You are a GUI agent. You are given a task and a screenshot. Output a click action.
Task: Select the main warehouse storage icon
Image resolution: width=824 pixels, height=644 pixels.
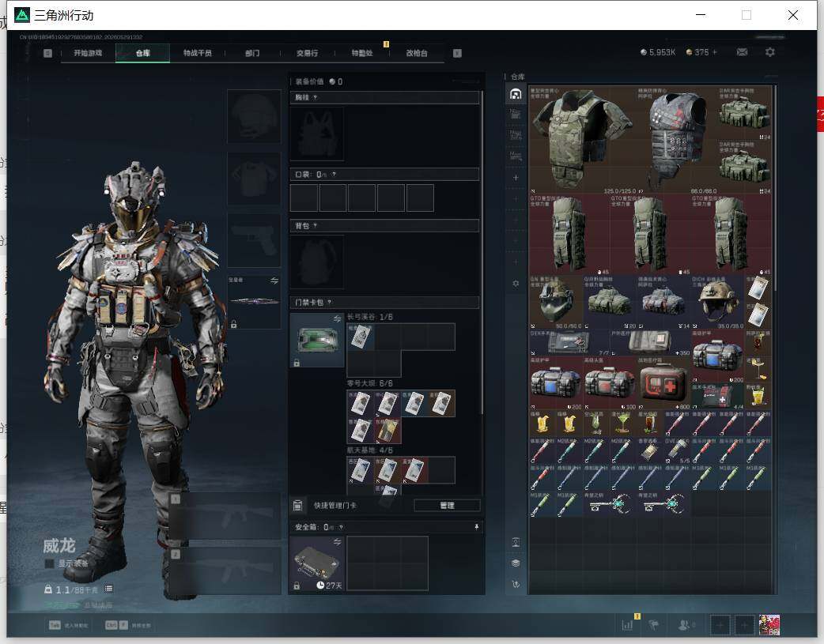516,94
